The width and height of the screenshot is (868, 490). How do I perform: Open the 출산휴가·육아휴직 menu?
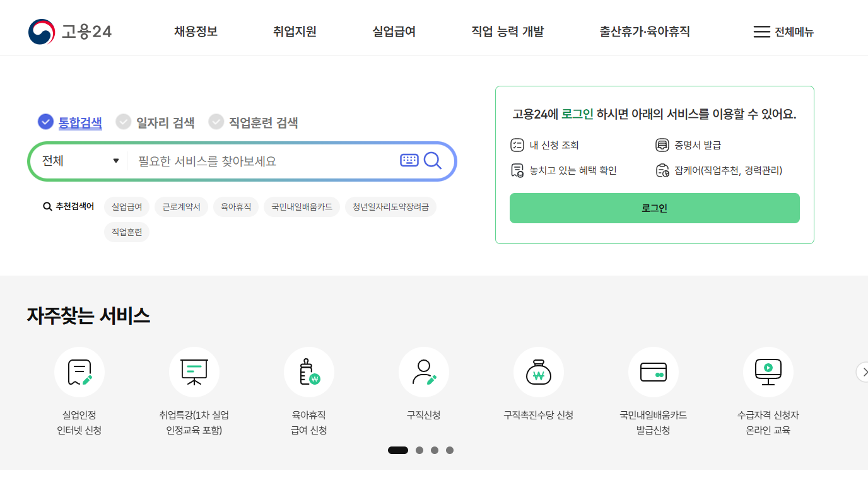[645, 32]
